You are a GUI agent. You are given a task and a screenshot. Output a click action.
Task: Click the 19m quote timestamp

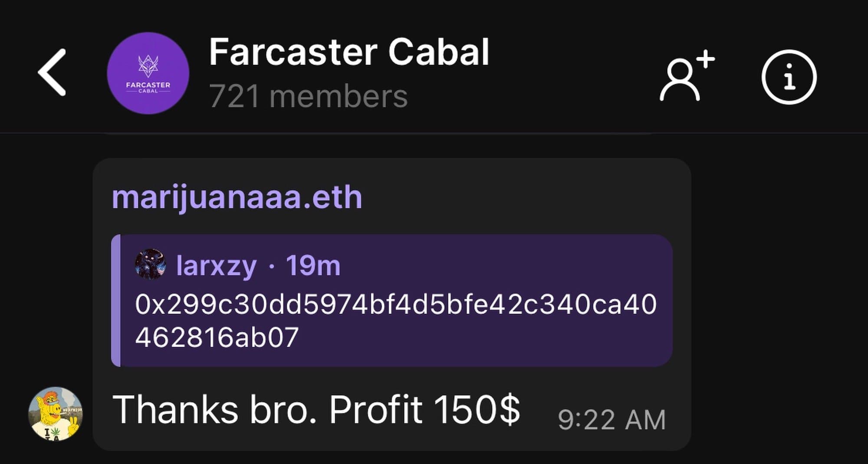click(x=313, y=265)
